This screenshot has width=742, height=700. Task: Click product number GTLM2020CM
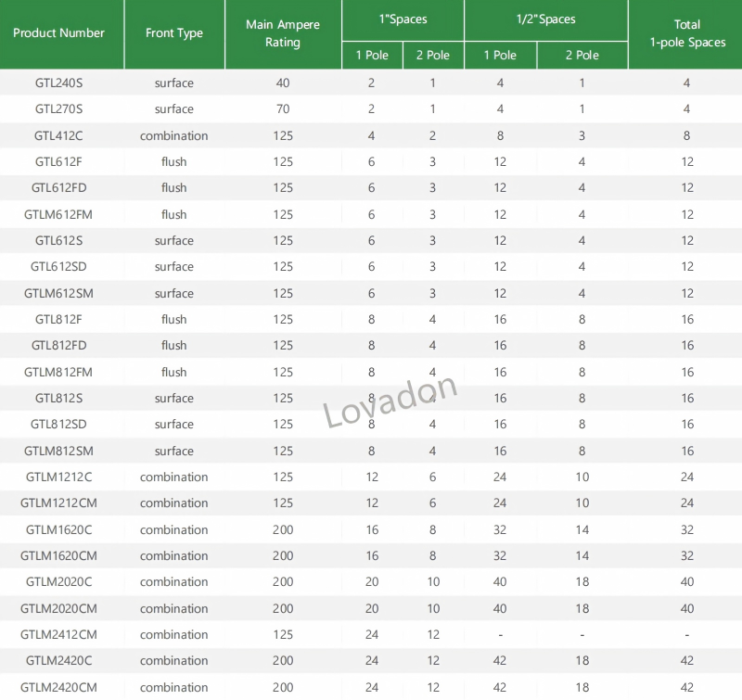pos(58,609)
